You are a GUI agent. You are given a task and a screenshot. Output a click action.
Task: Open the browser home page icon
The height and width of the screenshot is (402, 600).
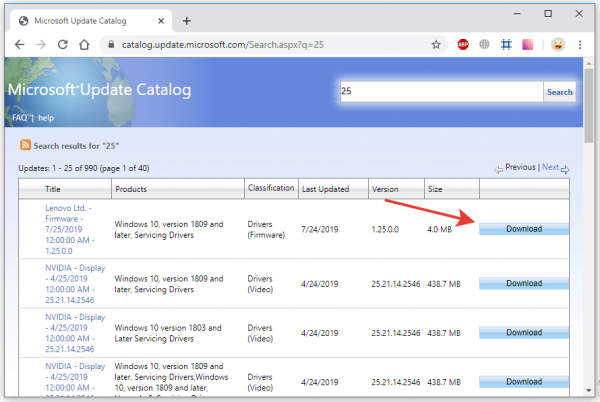click(84, 45)
